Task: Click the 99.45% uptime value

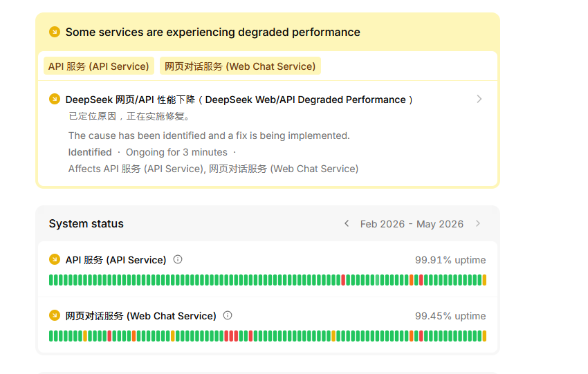Action: 450,316
